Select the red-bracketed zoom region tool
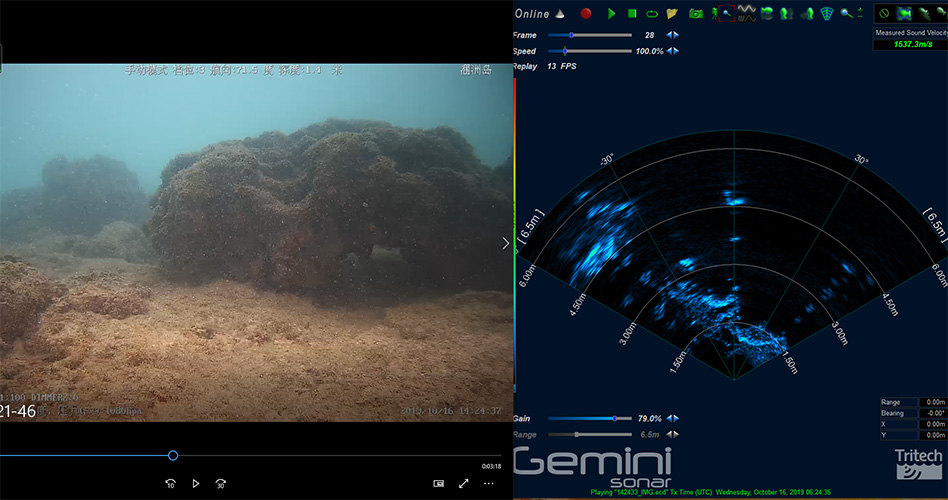 pyautogui.click(x=727, y=13)
